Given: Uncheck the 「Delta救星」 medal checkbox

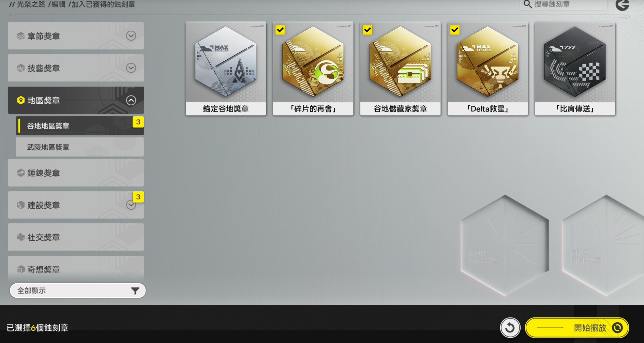Looking at the screenshot, I should (455, 30).
